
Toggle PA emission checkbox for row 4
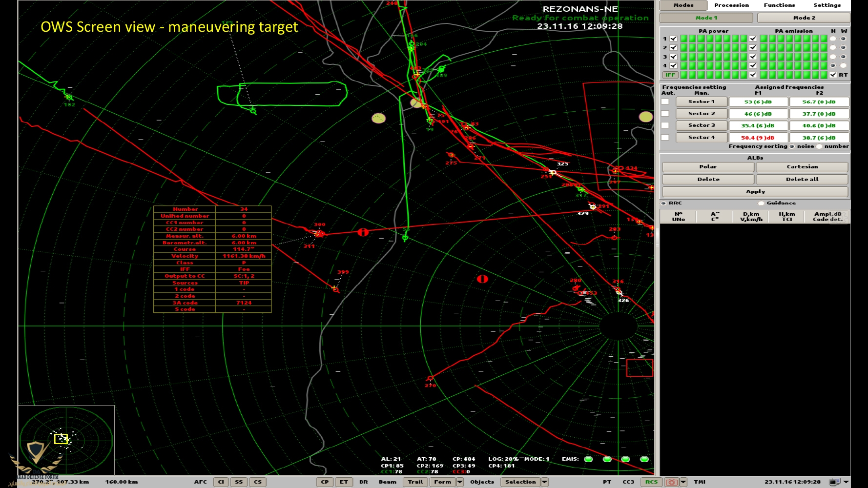[x=753, y=65]
